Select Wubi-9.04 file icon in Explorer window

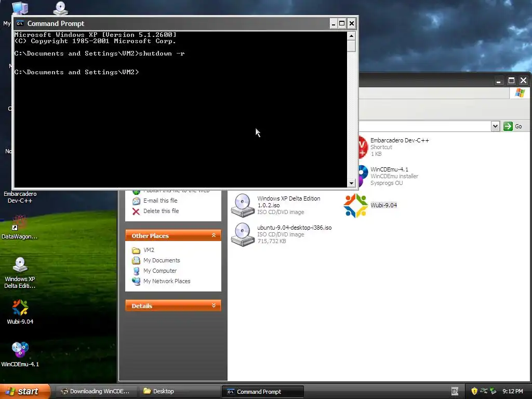[x=355, y=205]
